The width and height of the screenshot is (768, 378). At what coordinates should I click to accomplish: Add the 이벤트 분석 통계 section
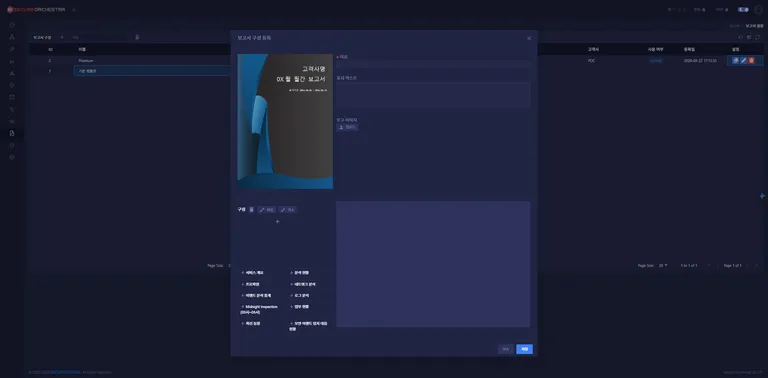(256, 296)
